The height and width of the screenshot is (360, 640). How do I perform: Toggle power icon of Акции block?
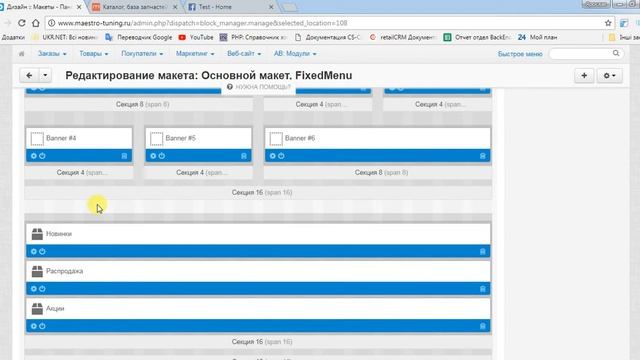pyautogui.click(x=42, y=326)
